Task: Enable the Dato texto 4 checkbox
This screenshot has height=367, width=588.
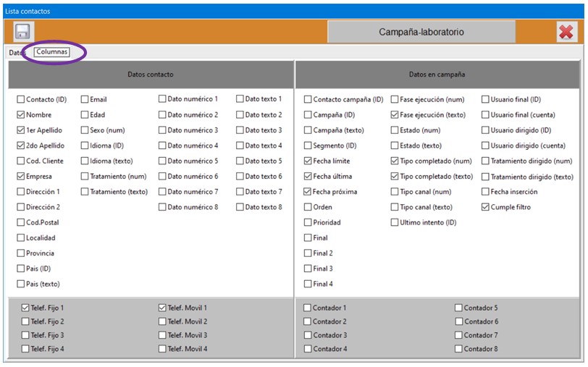Action: click(x=240, y=145)
